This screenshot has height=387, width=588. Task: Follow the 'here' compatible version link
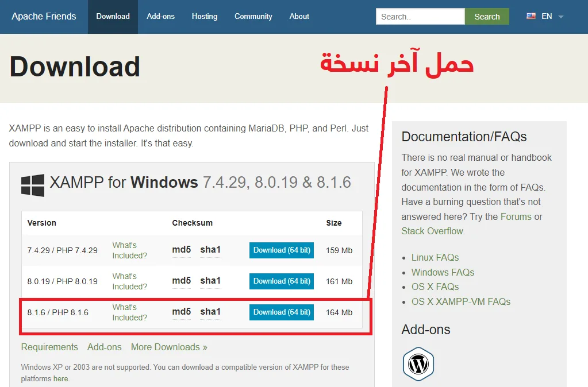61,379
